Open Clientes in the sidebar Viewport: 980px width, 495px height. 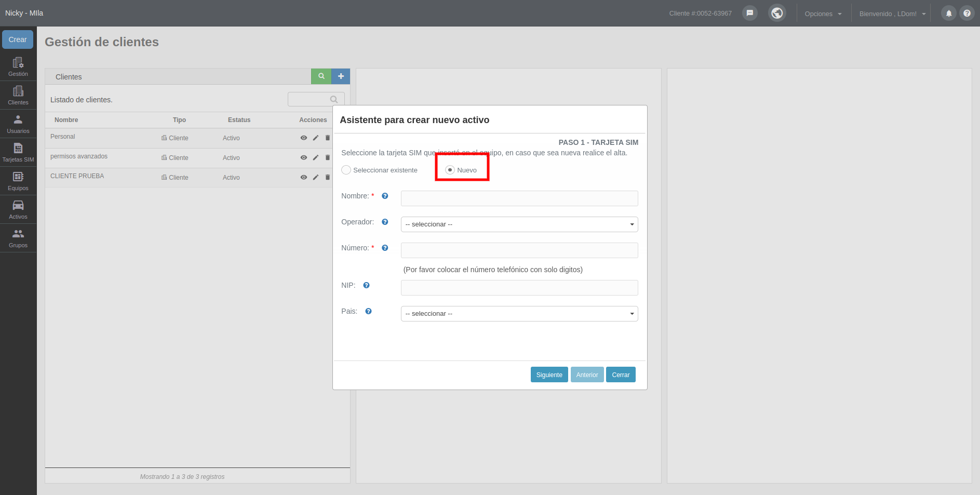18,96
